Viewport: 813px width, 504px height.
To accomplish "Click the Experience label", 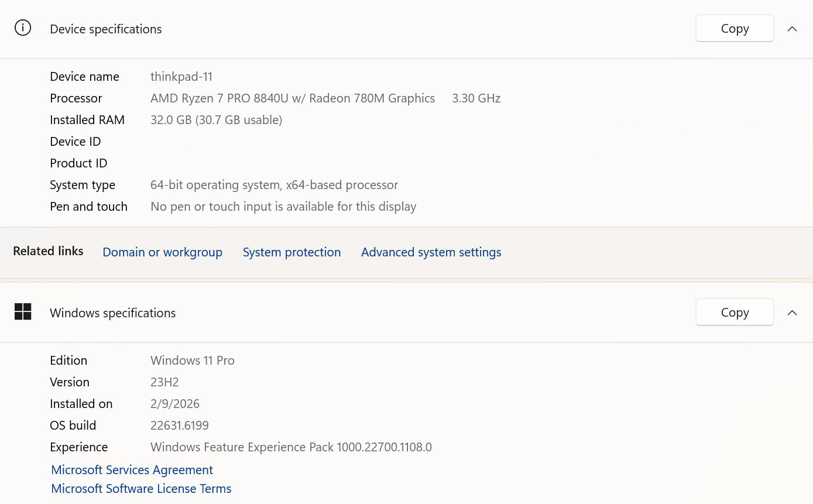I will (x=78, y=447).
